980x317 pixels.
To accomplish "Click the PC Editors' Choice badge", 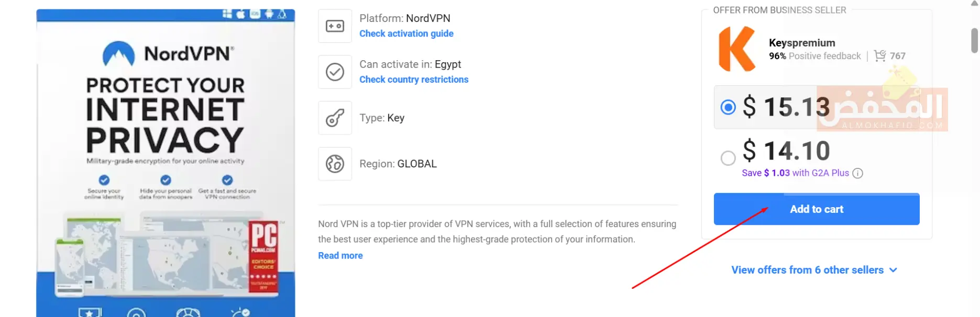I will coord(263,257).
